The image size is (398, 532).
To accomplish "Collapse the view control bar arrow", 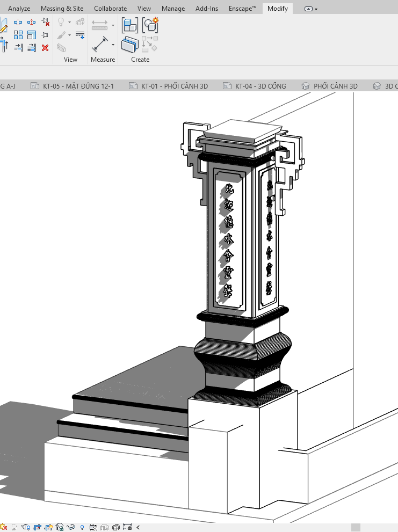I will (138, 527).
